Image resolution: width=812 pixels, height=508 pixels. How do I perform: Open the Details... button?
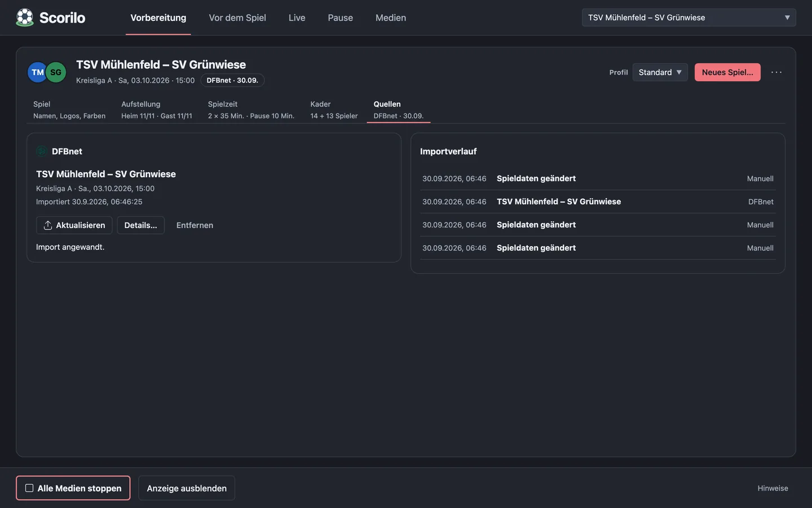tap(141, 225)
